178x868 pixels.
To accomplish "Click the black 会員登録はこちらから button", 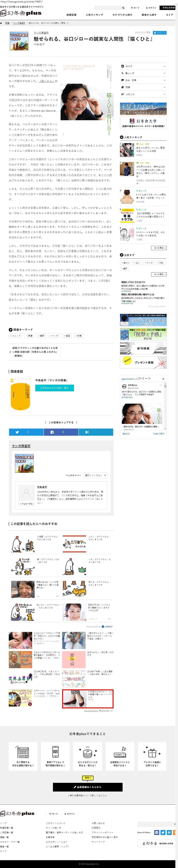I will click(87, 787).
